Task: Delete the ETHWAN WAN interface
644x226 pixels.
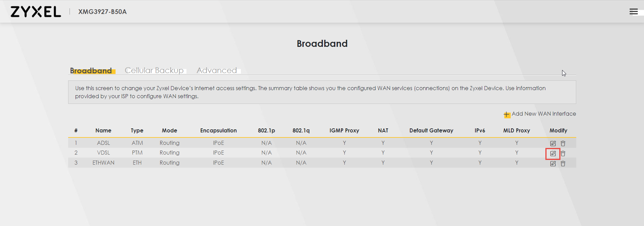Action: [563, 163]
